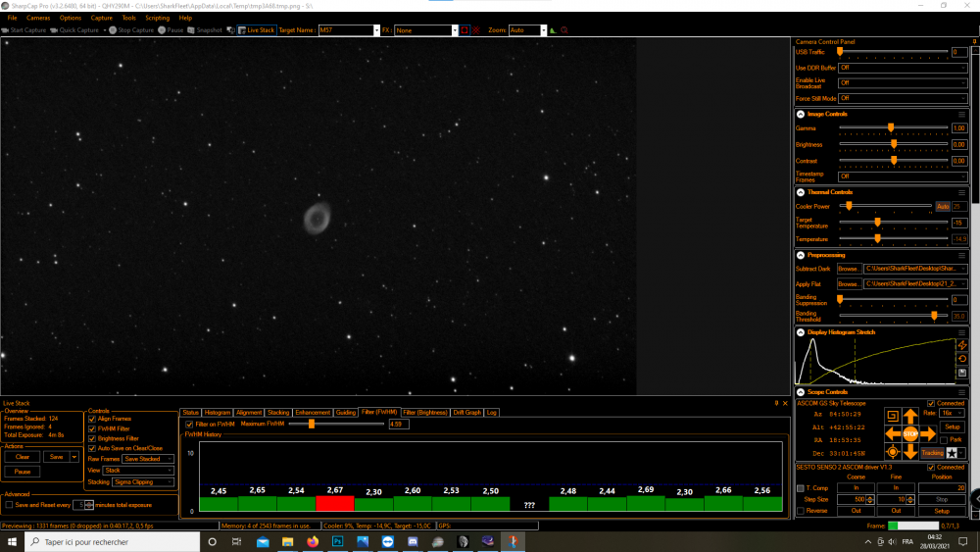The width and height of the screenshot is (980, 552).
Task: Open the Target Name dropdown
Action: pos(376,30)
